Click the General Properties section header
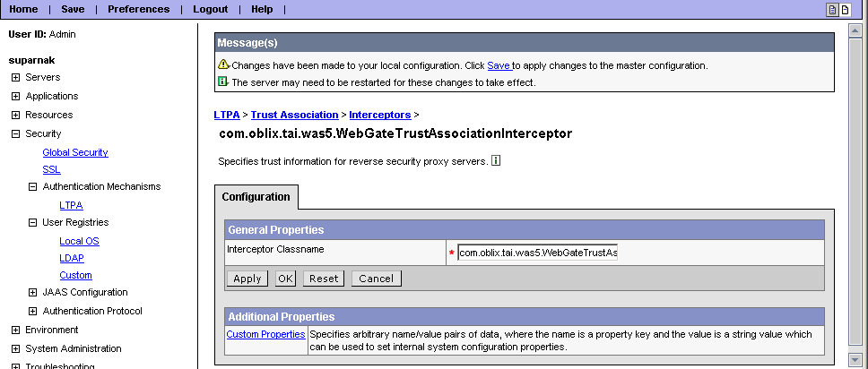The height and width of the screenshot is (369, 868). pyautogui.click(x=525, y=229)
